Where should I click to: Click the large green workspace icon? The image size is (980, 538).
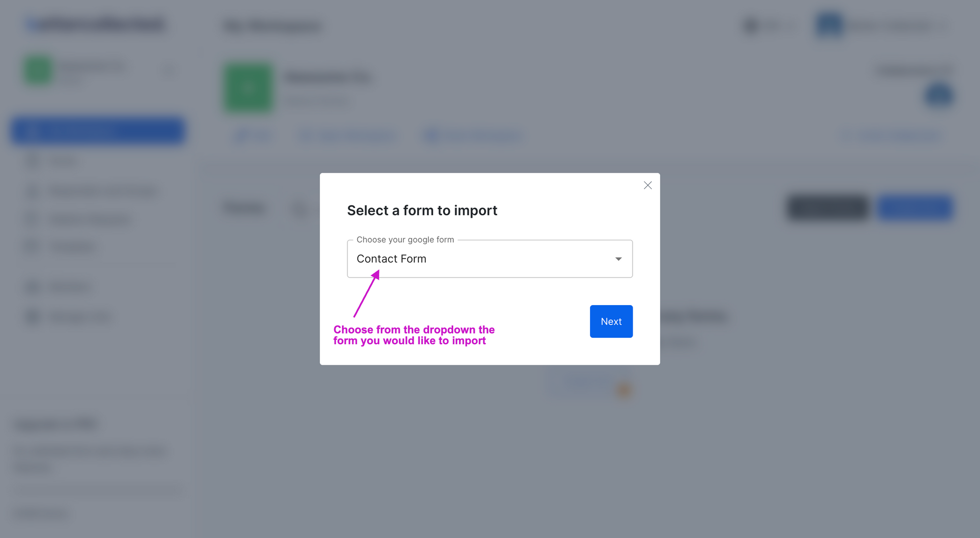pos(248,88)
